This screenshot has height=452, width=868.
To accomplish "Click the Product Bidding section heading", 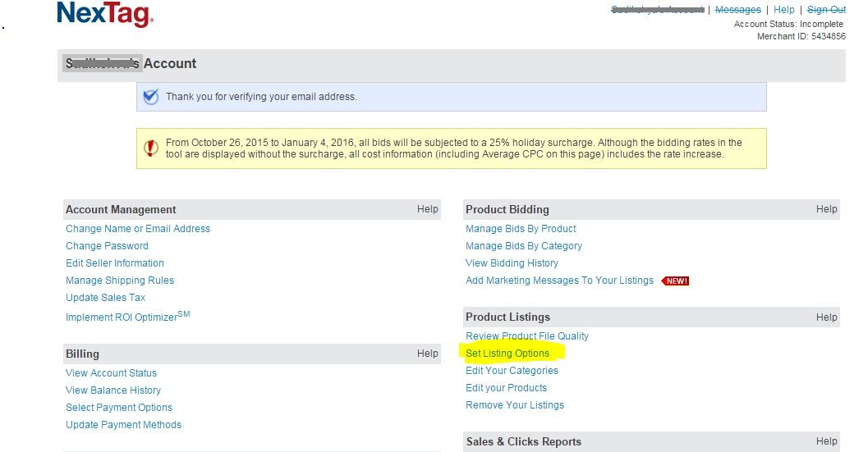I will (507, 210).
